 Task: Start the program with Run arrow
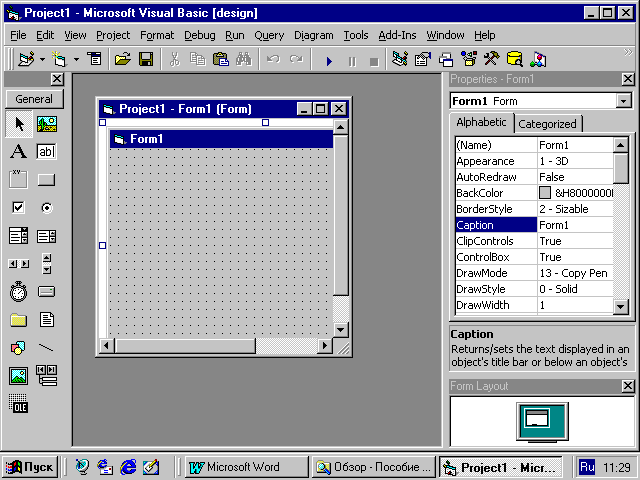coord(329,61)
